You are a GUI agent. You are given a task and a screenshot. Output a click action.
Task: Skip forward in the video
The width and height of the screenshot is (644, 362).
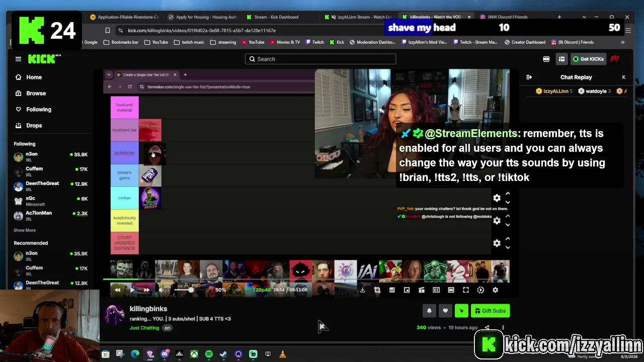[x=146, y=290]
